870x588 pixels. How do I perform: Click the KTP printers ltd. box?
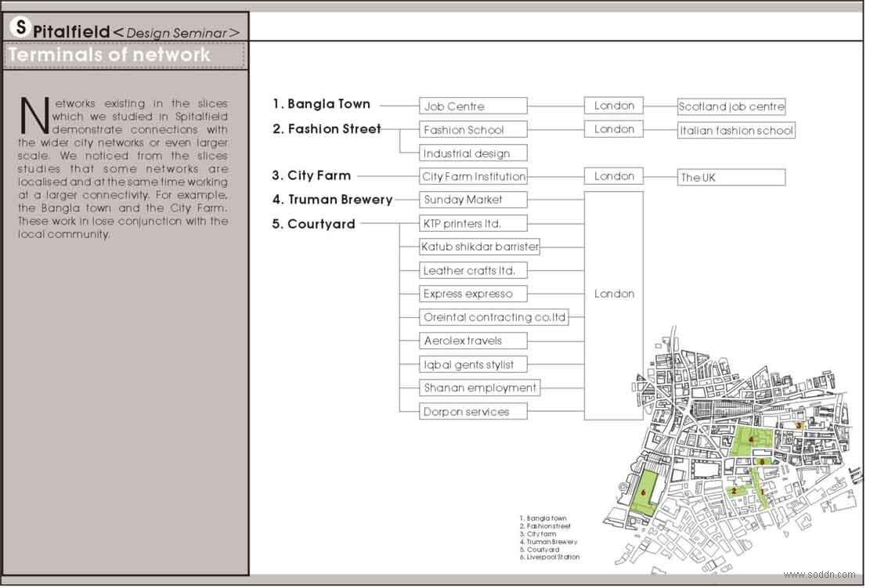(473, 224)
